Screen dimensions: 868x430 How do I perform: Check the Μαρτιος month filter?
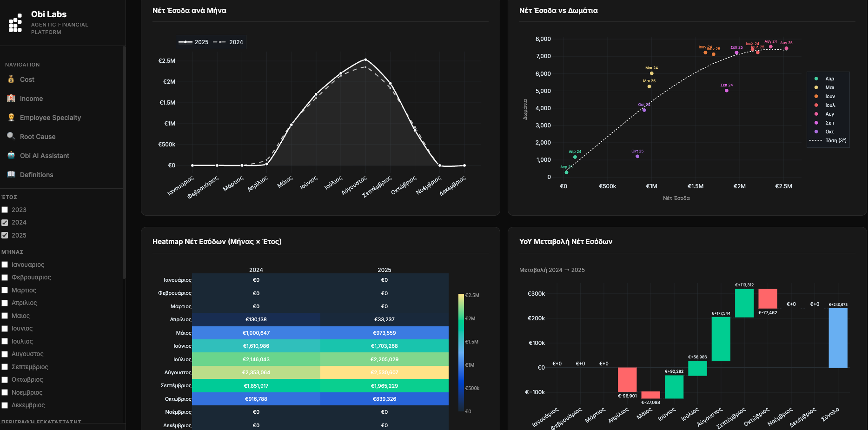click(x=5, y=290)
